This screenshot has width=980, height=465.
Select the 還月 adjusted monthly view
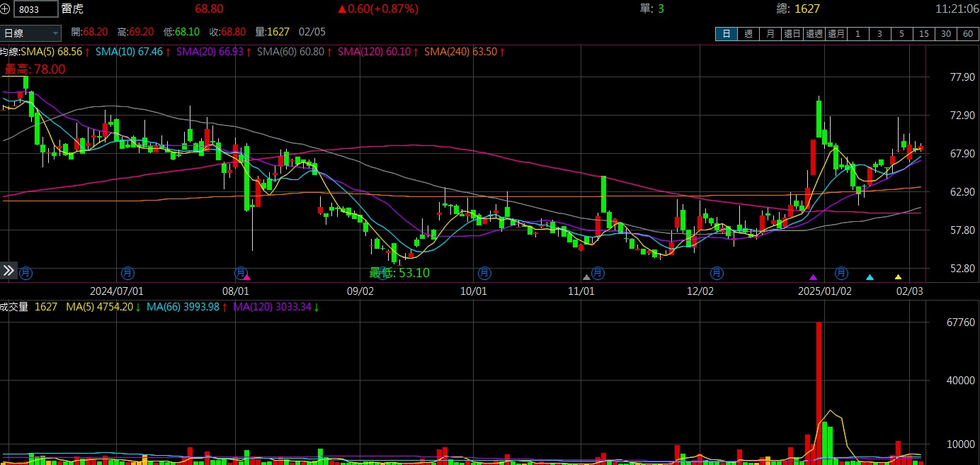pyautogui.click(x=836, y=33)
